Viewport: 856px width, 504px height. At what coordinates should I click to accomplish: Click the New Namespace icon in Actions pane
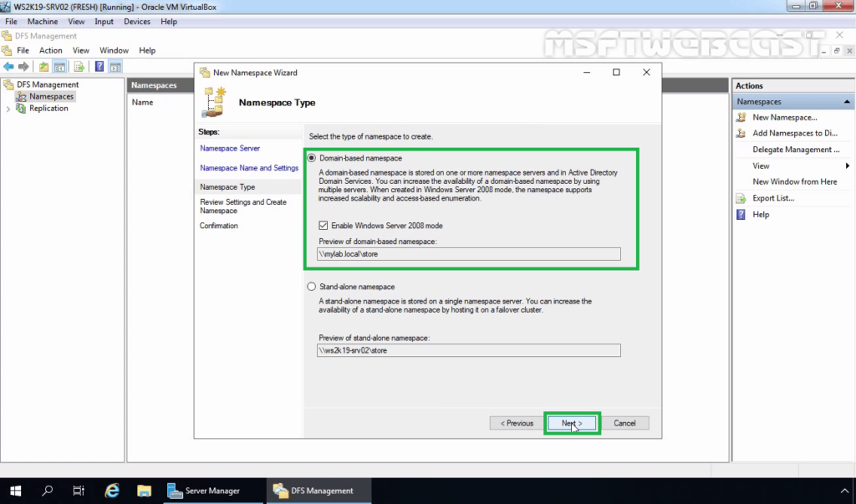pos(741,117)
